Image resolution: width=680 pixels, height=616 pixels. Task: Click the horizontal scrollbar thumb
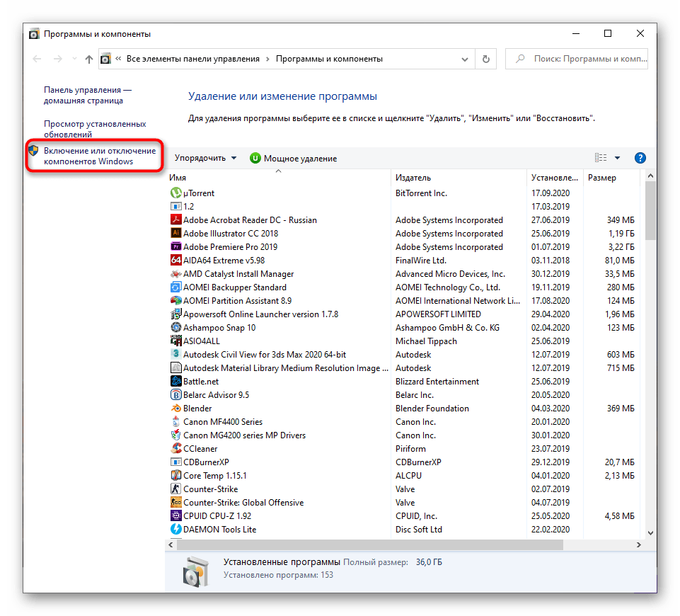pos(370,544)
